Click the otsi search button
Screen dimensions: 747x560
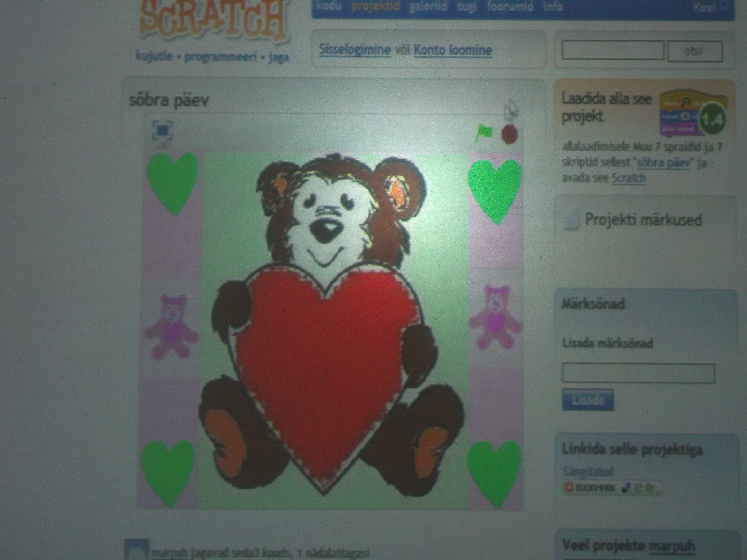695,51
